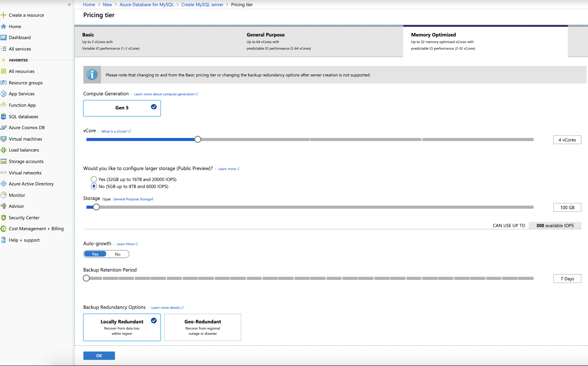Set Auto-growth toggle to No
The width and height of the screenshot is (588, 366).
tap(117, 254)
